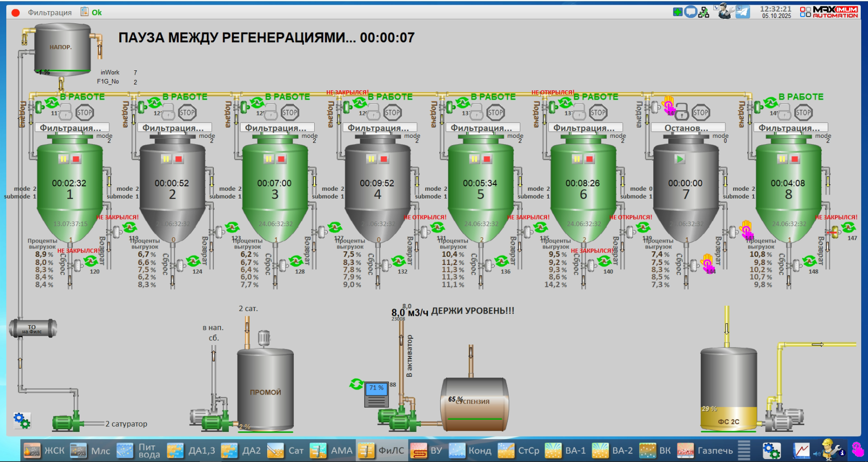Toggle auto mode on valve 148

click(809, 262)
